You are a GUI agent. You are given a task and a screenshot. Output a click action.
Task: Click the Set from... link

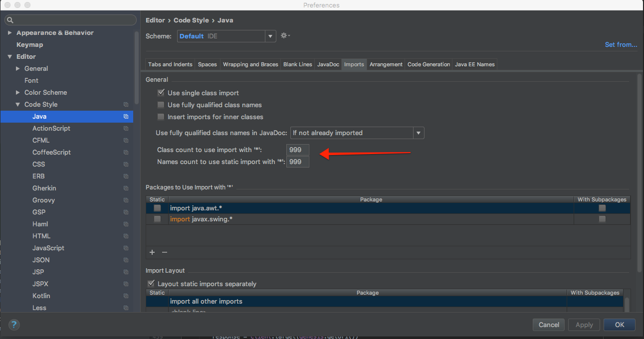(x=621, y=45)
